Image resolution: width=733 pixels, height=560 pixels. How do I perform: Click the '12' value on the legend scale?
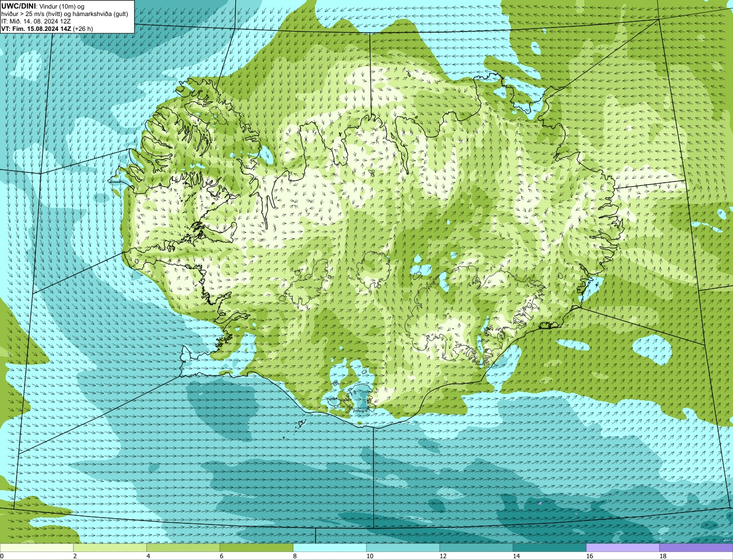click(x=443, y=556)
